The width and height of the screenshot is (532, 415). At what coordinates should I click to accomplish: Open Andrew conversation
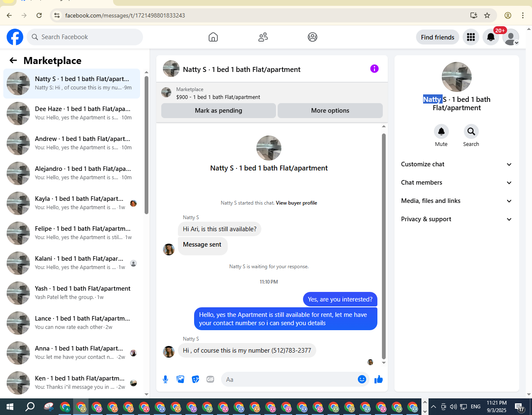point(71,143)
